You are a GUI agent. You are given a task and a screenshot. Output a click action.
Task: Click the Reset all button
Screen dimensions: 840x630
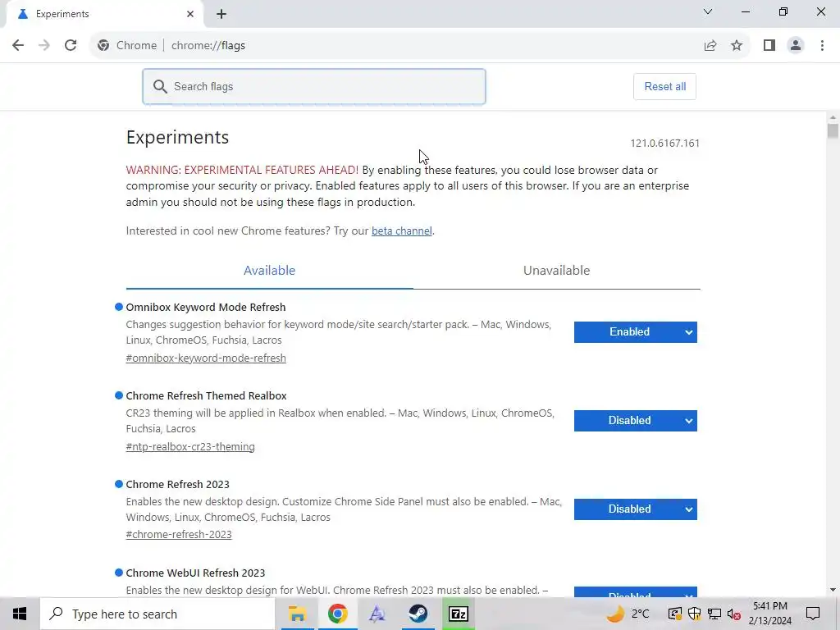click(x=664, y=86)
